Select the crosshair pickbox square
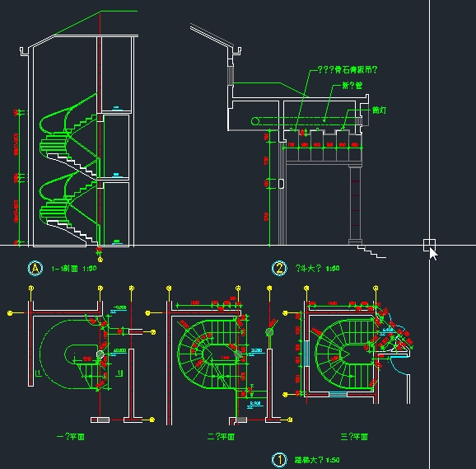The image size is (476, 469). coord(429,245)
